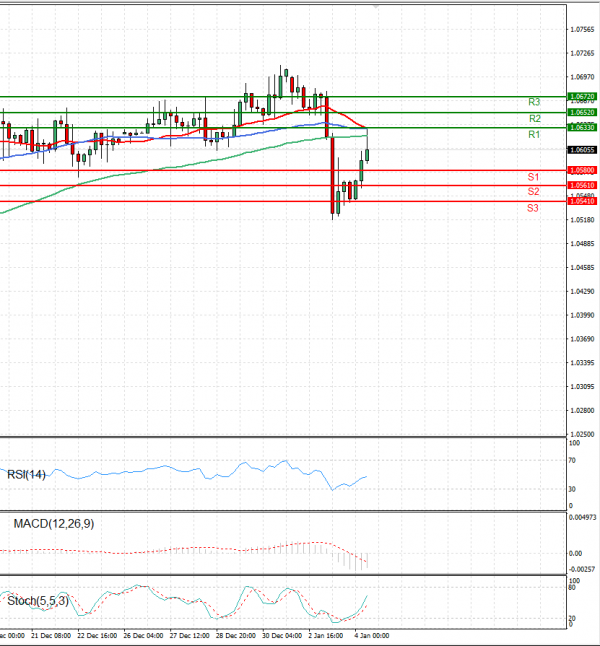
Task: Select the black 1.06055 current price tag
Action: (x=582, y=150)
